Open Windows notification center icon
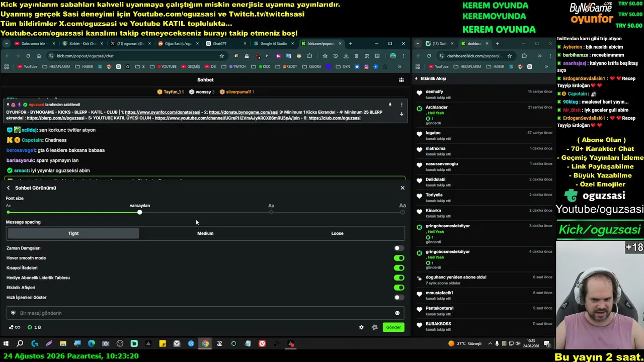644x362 pixels. 547,344
